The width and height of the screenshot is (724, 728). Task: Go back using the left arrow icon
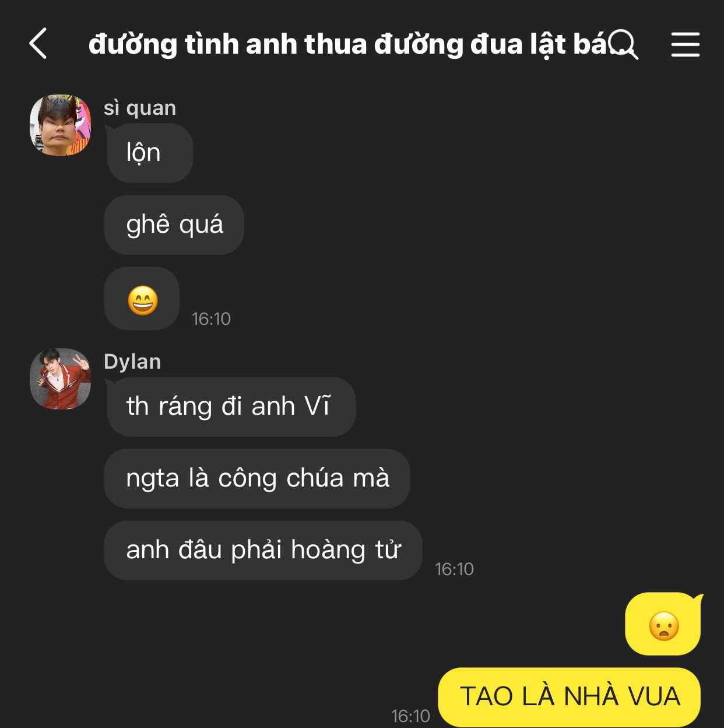click(38, 44)
